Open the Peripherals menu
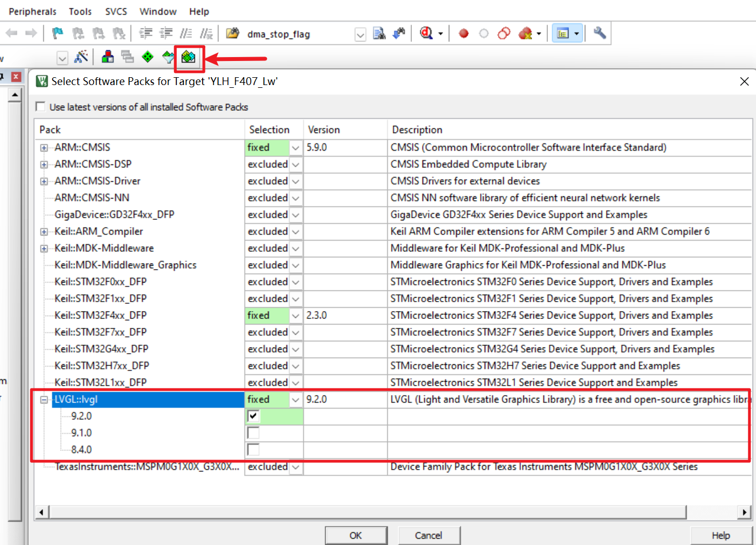Image resolution: width=756 pixels, height=545 pixels. point(32,11)
